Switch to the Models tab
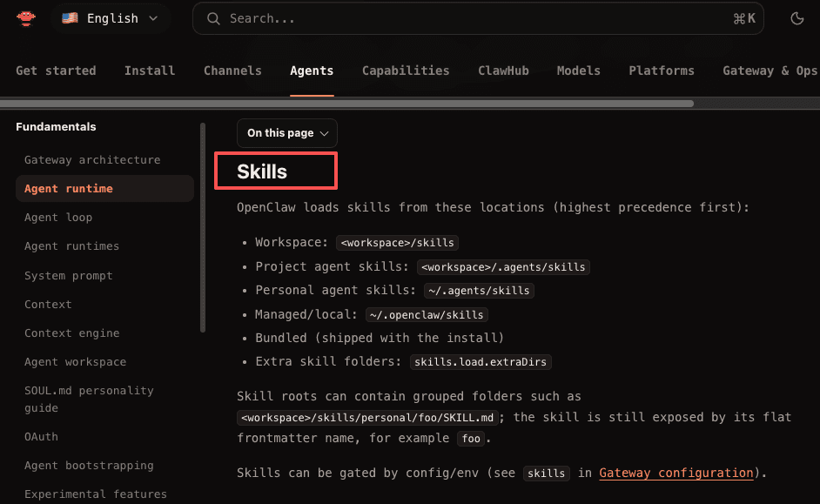820x504 pixels. (578, 71)
